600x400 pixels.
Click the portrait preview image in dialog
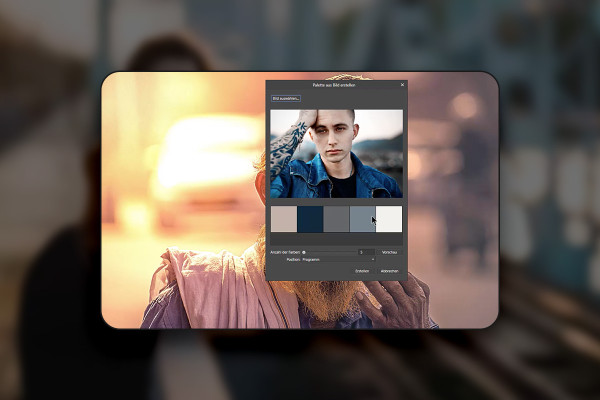tap(336, 154)
